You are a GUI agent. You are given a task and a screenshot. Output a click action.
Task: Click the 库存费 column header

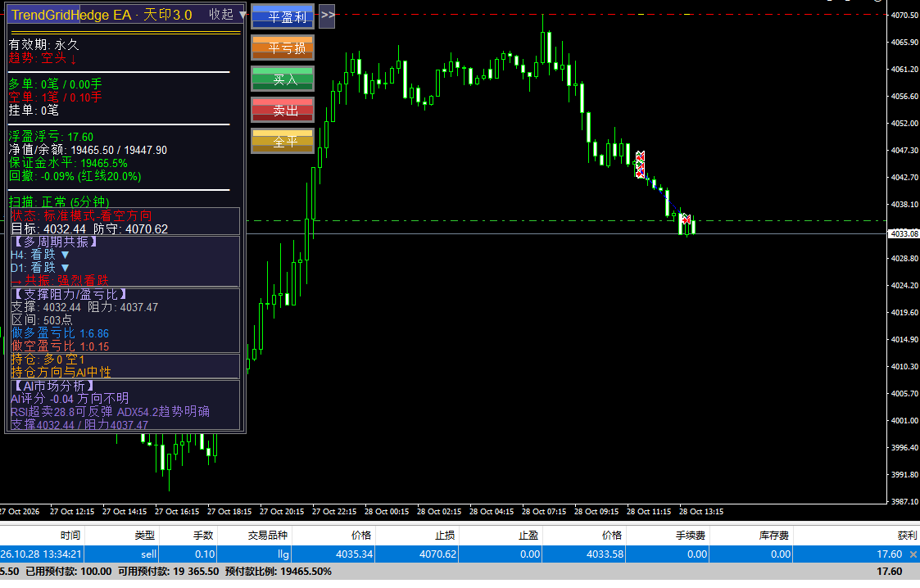tap(773, 536)
